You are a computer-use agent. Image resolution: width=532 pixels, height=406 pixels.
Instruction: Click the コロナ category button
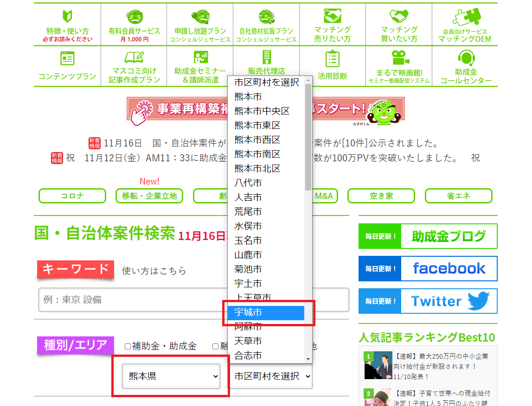click(x=72, y=196)
